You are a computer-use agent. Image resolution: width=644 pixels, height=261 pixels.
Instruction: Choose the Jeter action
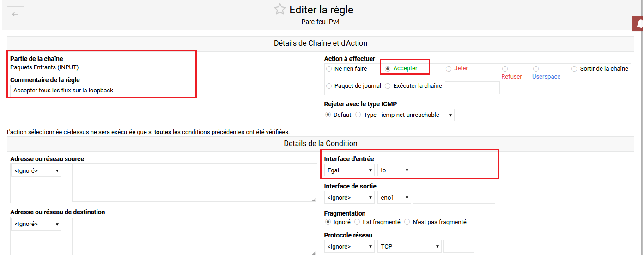(x=449, y=68)
